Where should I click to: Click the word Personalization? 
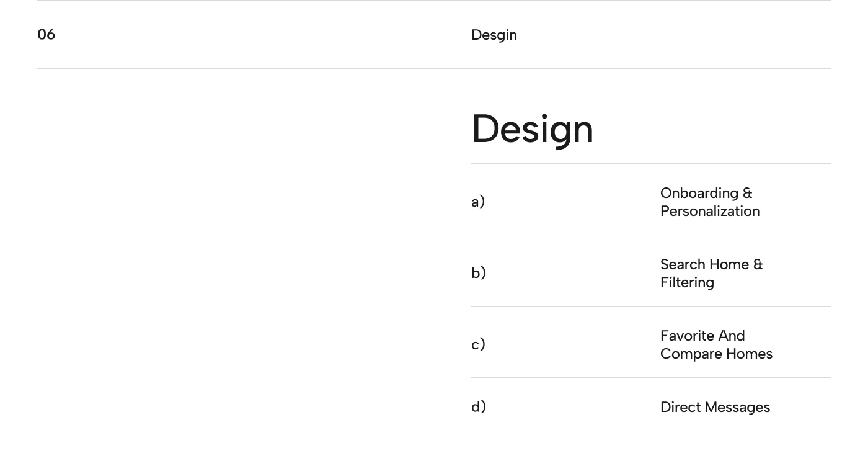click(710, 211)
